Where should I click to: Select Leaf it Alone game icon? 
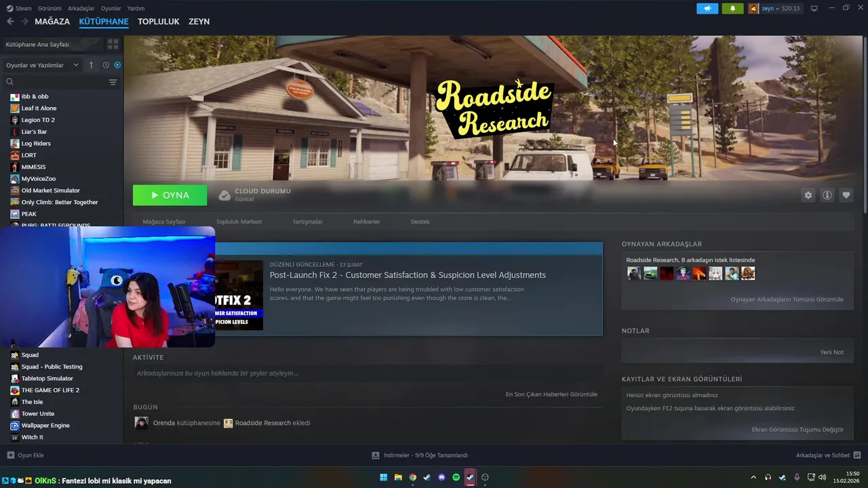[15, 108]
